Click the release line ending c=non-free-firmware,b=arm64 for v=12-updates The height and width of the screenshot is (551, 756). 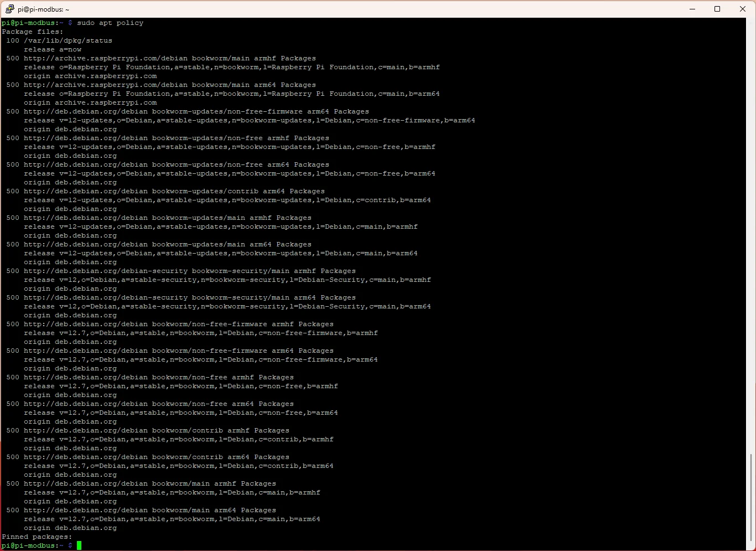click(x=250, y=120)
